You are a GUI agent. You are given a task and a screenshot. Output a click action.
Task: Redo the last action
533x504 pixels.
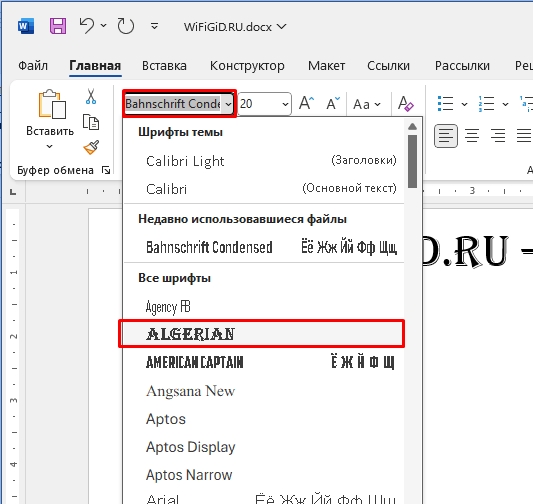[125, 26]
